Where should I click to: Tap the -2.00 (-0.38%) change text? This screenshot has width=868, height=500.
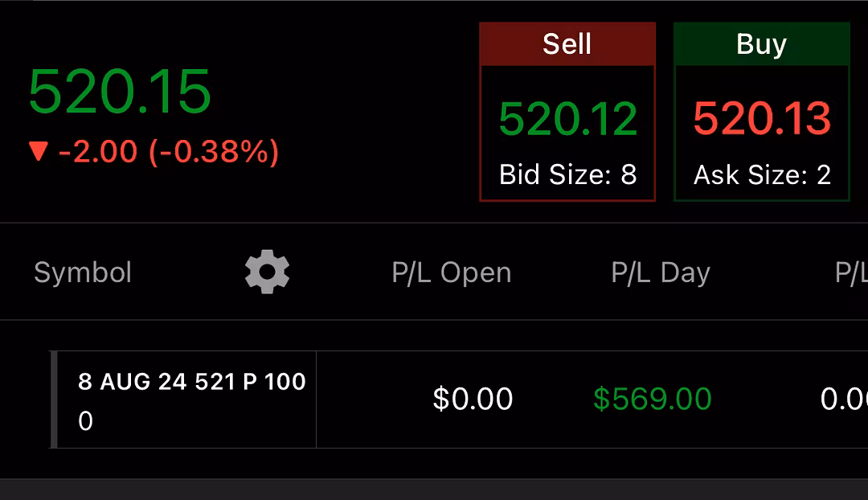point(168,151)
